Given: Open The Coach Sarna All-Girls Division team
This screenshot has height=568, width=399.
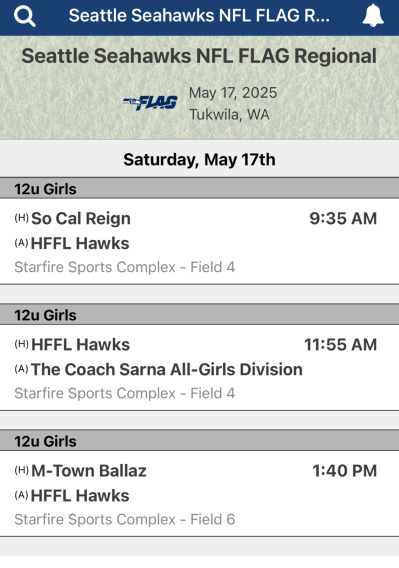Looking at the screenshot, I should [x=167, y=369].
